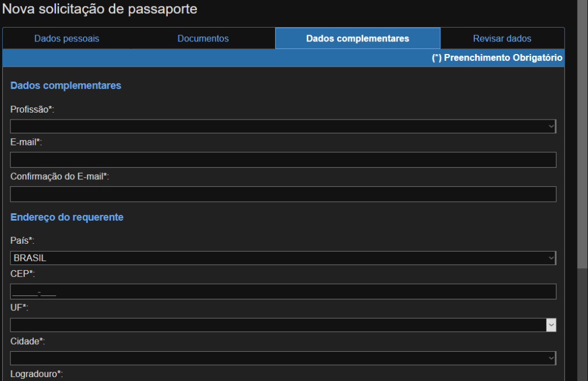The height and width of the screenshot is (381, 588).
Task: Expand the País dropdown showing BRASIL
Action: [283, 257]
